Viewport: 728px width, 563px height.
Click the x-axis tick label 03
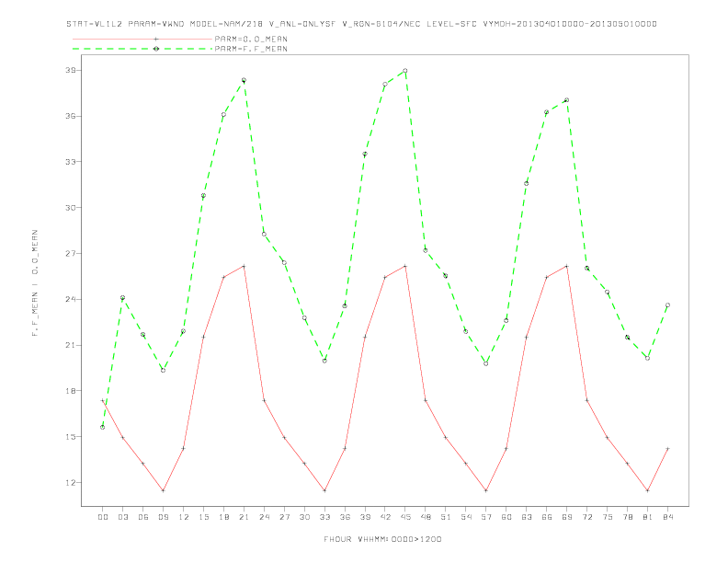122,517
